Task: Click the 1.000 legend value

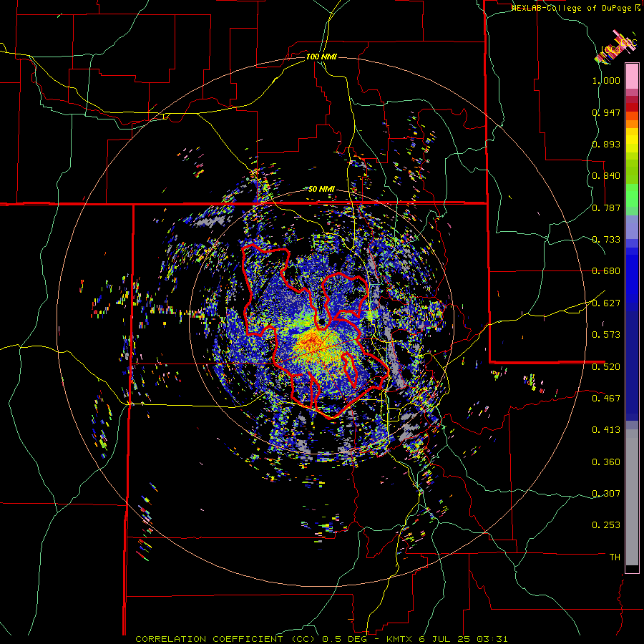Action: pyautogui.click(x=606, y=80)
